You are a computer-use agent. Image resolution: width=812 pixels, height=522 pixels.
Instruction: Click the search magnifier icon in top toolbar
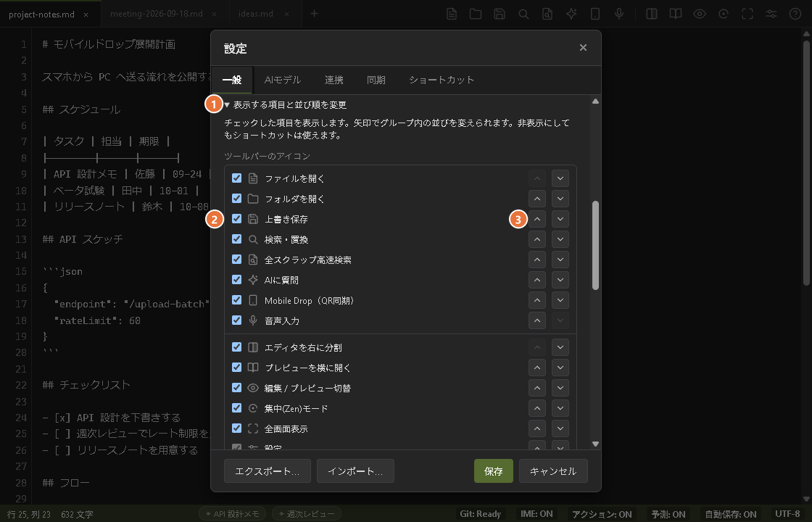523,14
